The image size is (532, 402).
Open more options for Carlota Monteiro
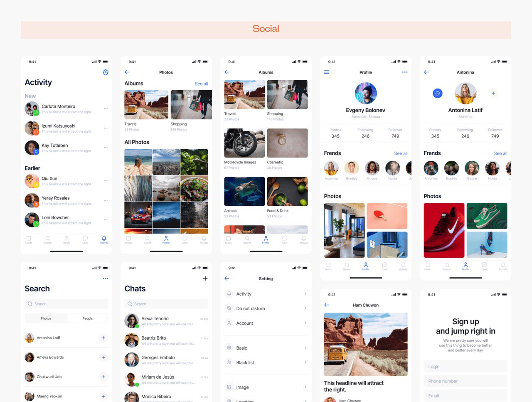coord(106,109)
